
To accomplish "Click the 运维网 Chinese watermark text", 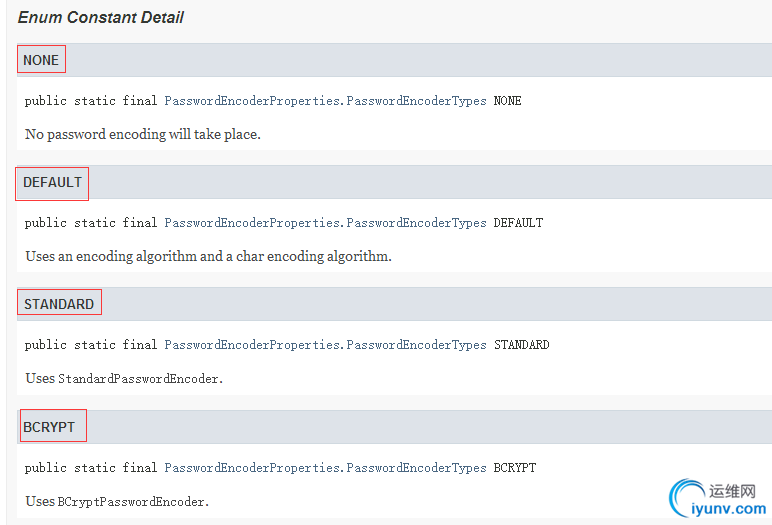I will [733, 491].
